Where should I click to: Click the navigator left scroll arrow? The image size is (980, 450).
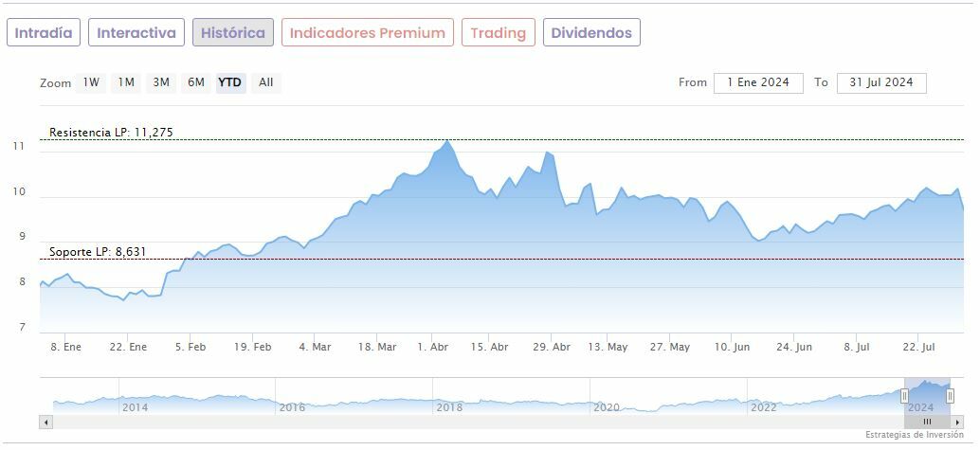click(x=45, y=422)
